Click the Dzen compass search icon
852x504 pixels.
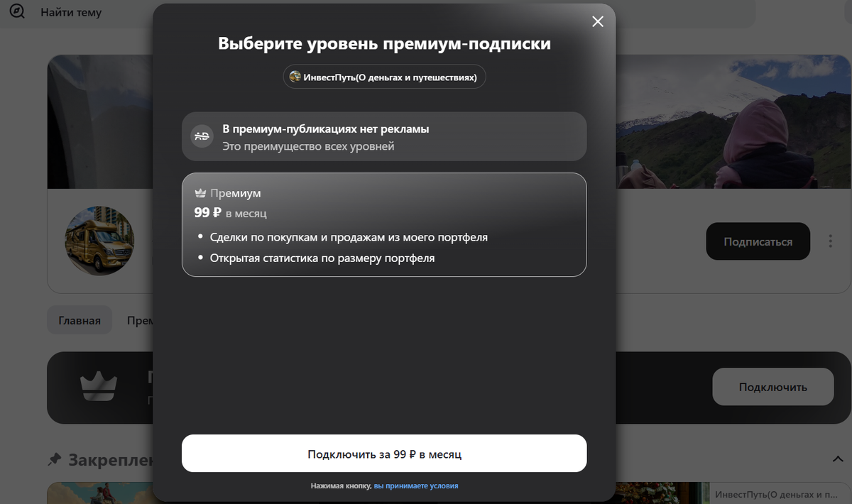pos(16,12)
